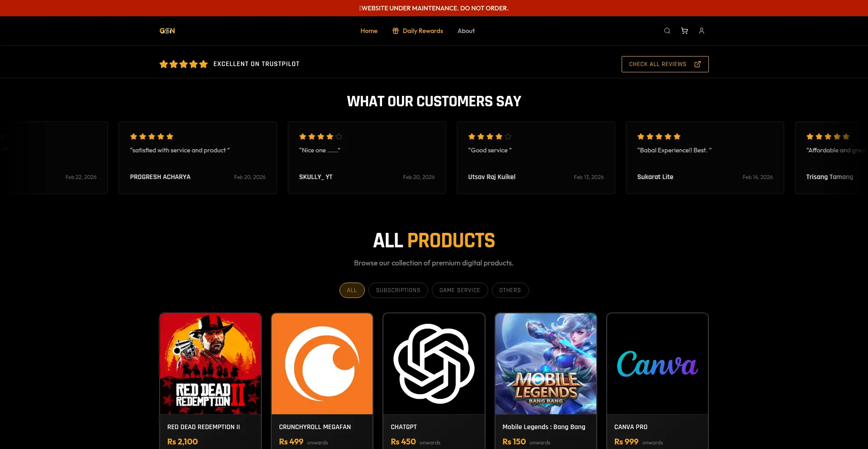
Task: Click the "satisfied with service and product" review
Action: pyautogui.click(x=179, y=150)
